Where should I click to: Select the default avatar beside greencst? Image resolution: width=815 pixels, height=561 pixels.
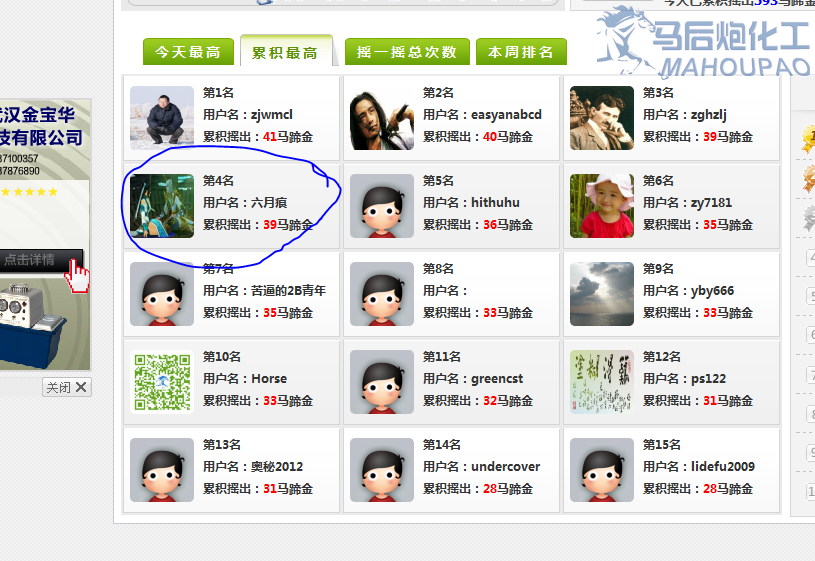click(382, 382)
